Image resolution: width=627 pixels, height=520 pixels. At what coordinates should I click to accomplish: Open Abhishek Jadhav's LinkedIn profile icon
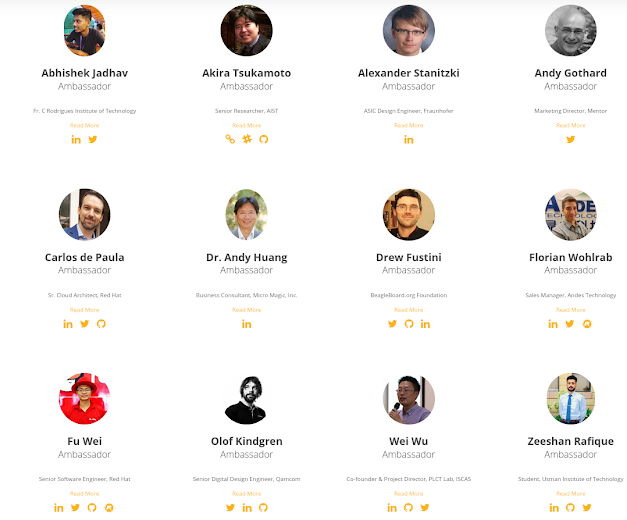point(76,139)
